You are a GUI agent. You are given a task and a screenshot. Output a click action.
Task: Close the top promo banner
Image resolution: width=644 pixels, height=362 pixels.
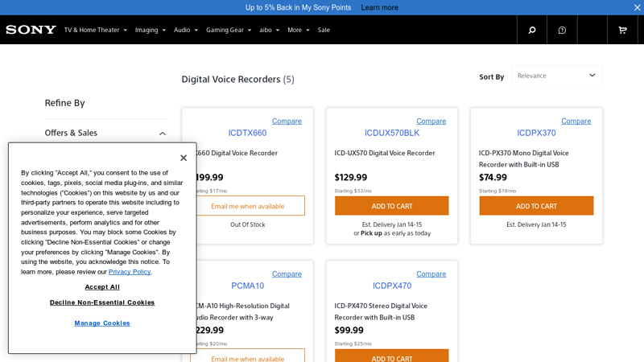coord(637,7)
